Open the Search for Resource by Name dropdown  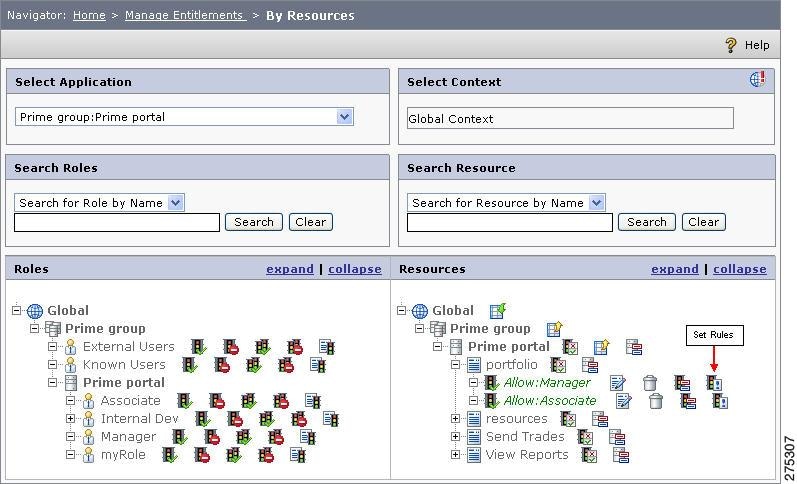(x=597, y=203)
